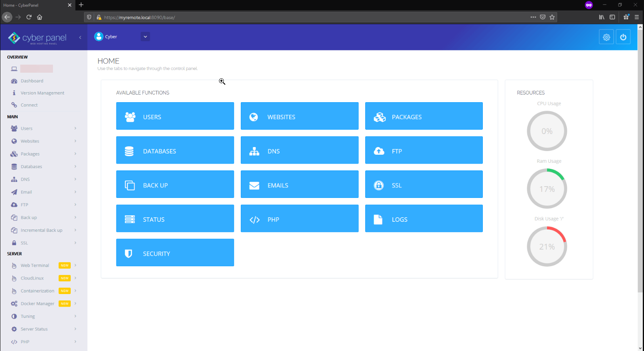Expand the DNS sidebar menu
Viewport: 644px width, 351px height.
44,179
